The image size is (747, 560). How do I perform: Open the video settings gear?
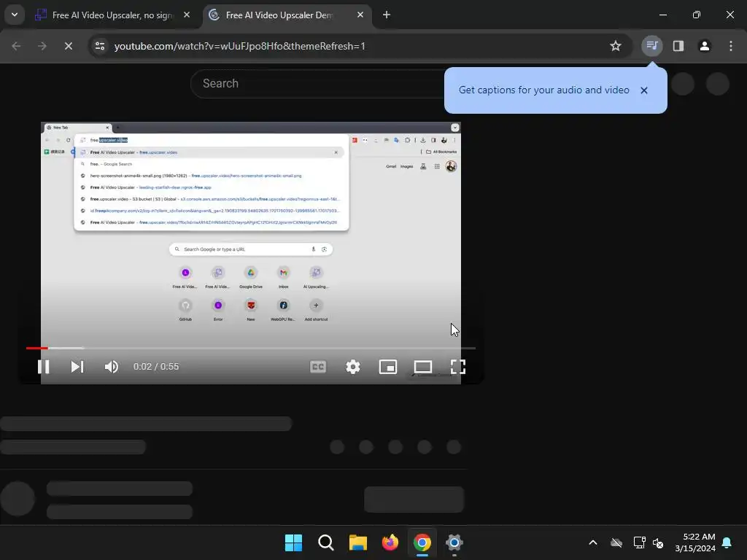353,367
